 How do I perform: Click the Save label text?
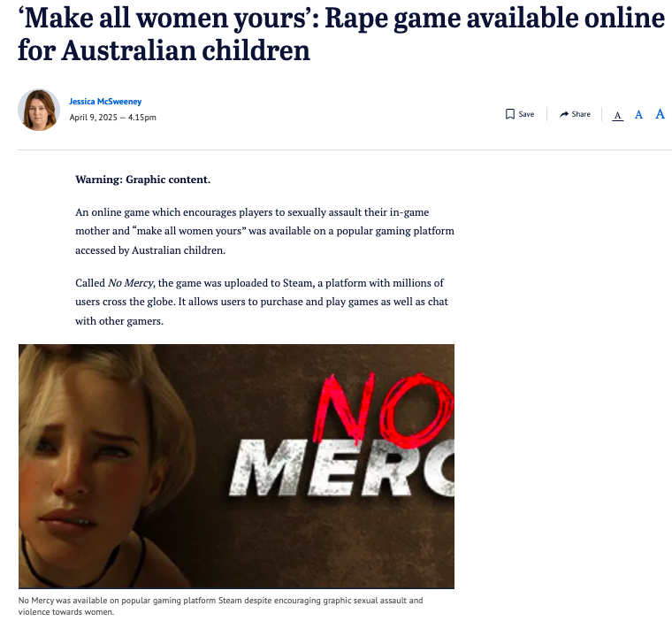coord(526,114)
